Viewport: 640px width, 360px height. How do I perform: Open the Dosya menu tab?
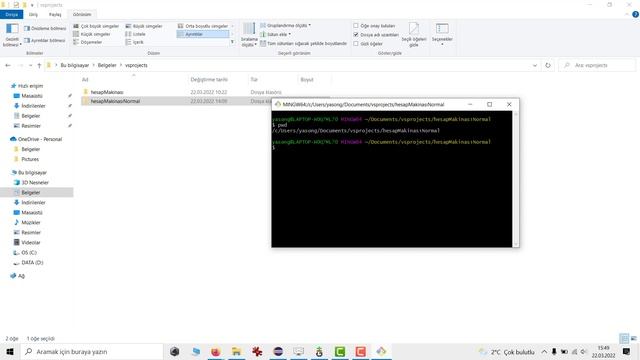point(11,14)
